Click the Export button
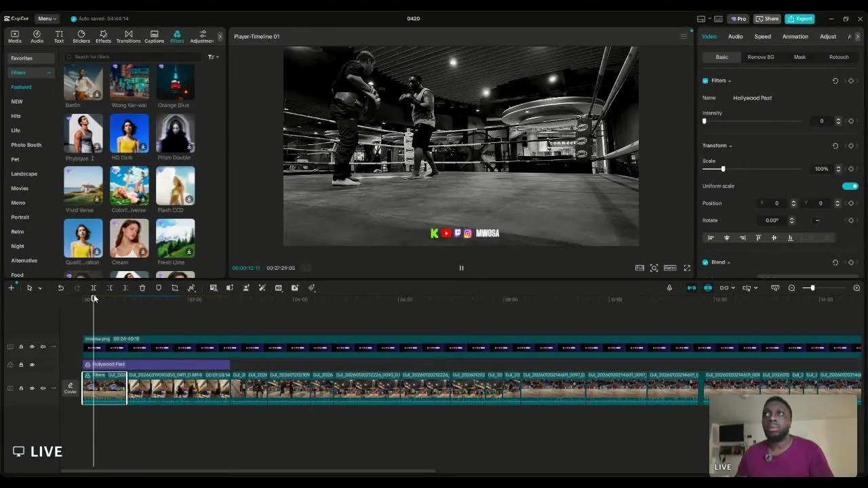 [x=800, y=19]
